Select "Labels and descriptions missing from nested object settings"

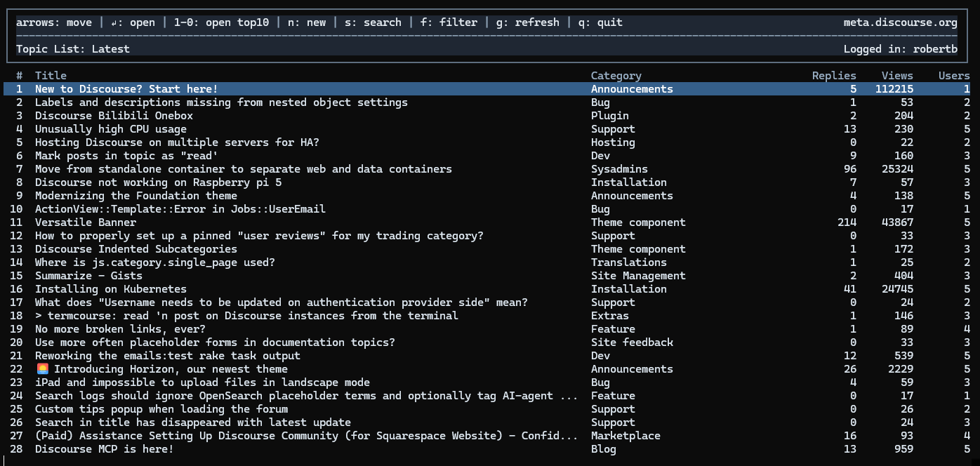pyautogui.click(x=221, y=102)
